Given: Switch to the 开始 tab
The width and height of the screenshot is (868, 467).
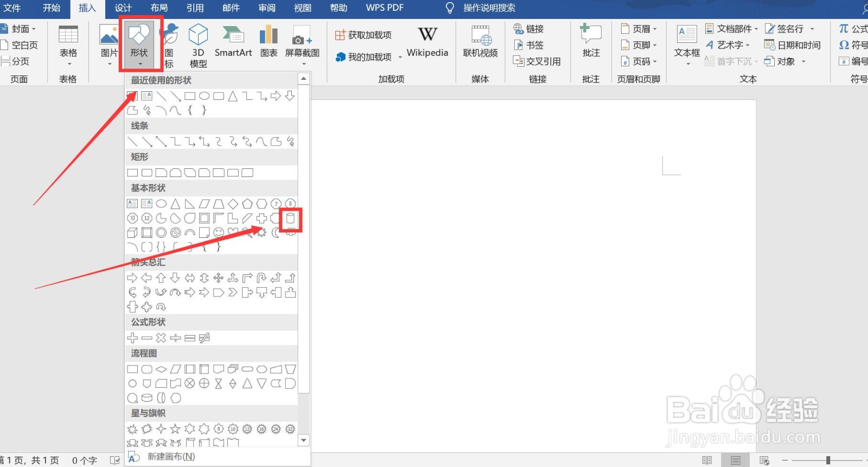Looking at the screenshot, I should 52,8.
